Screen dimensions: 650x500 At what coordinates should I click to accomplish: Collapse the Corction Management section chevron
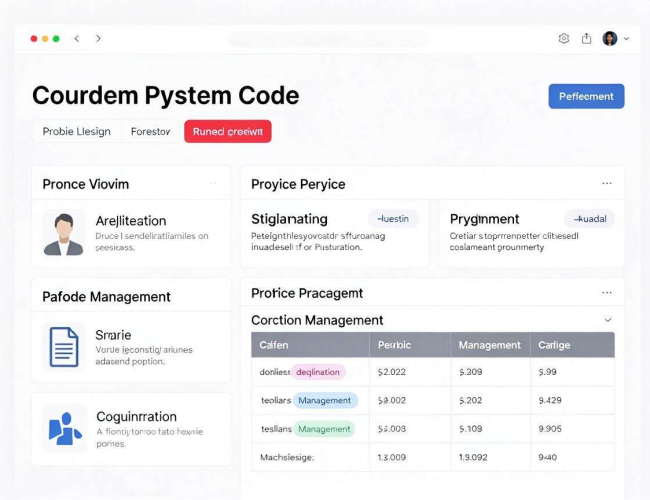point(608,320)
